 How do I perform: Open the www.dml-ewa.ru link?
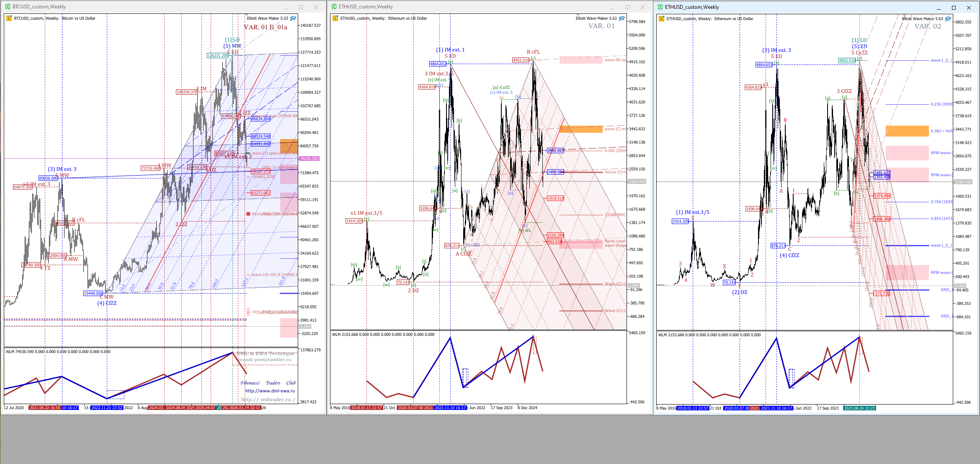[270, 391]
